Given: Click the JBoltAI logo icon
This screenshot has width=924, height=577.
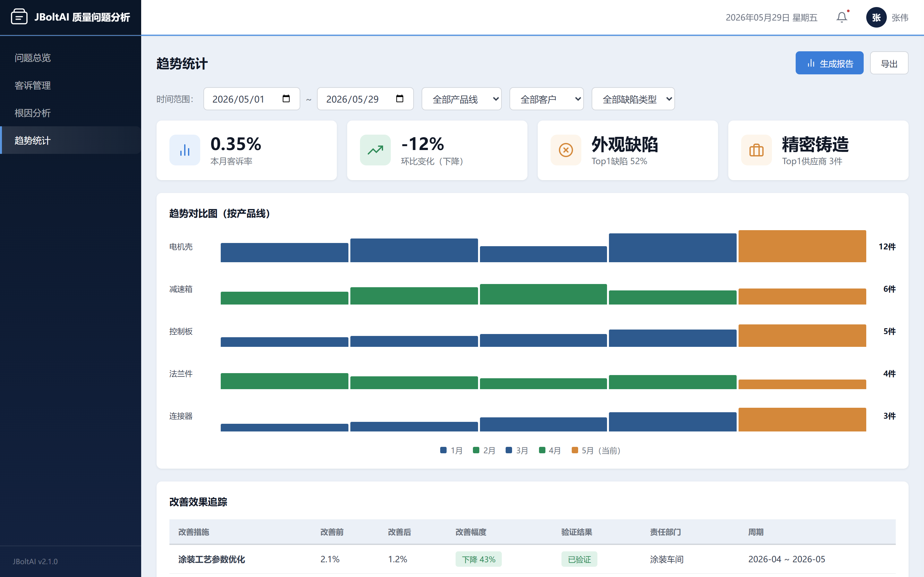Looking at the screenshot, I should pyautogui.click(x=19, y=17).
